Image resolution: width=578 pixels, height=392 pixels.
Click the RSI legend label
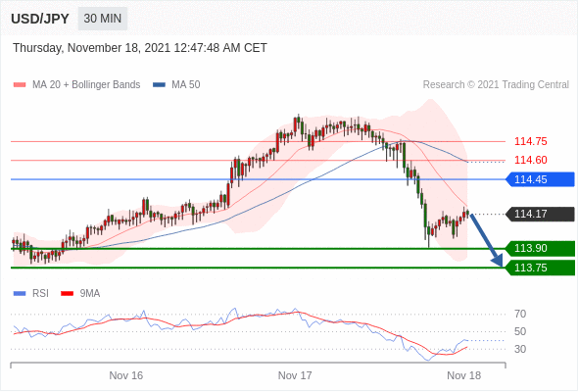point(40,294)
